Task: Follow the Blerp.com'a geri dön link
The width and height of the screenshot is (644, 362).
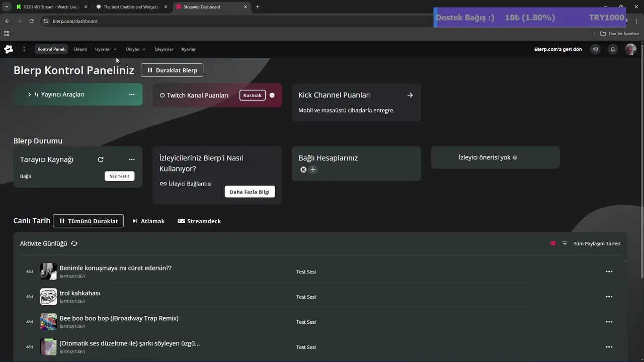Action: point(558,49)
